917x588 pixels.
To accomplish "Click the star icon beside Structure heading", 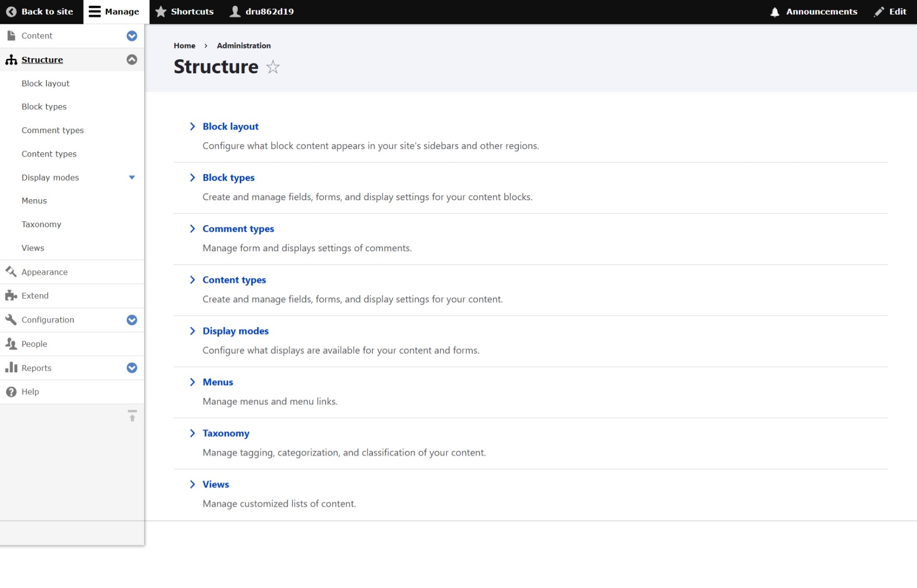I will point(273,67).
